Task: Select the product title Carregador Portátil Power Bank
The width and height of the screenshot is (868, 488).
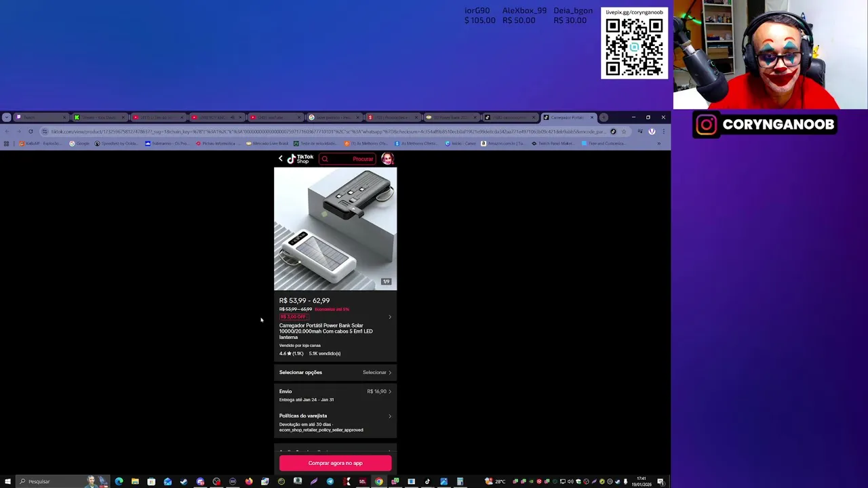Action: click(x=325, y=331)
